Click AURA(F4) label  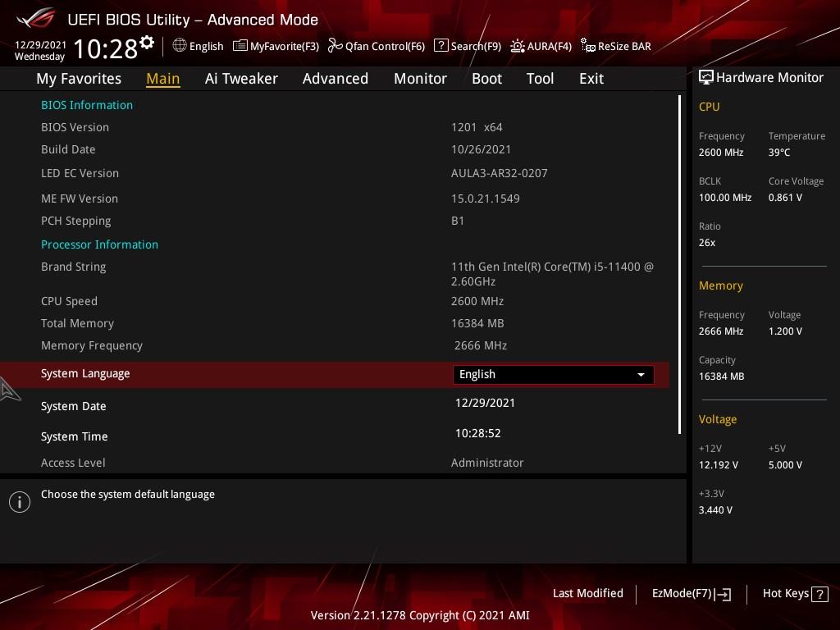point(549,47)
